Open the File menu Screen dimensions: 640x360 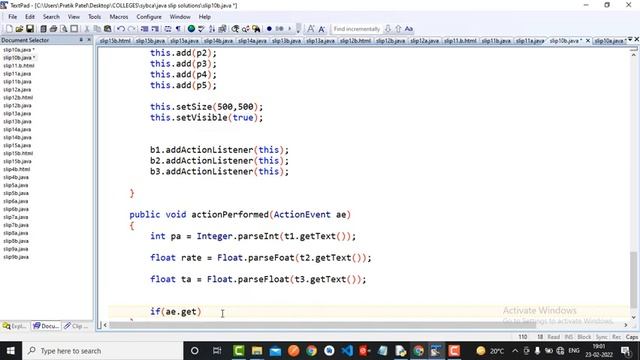tap(13, 17)
